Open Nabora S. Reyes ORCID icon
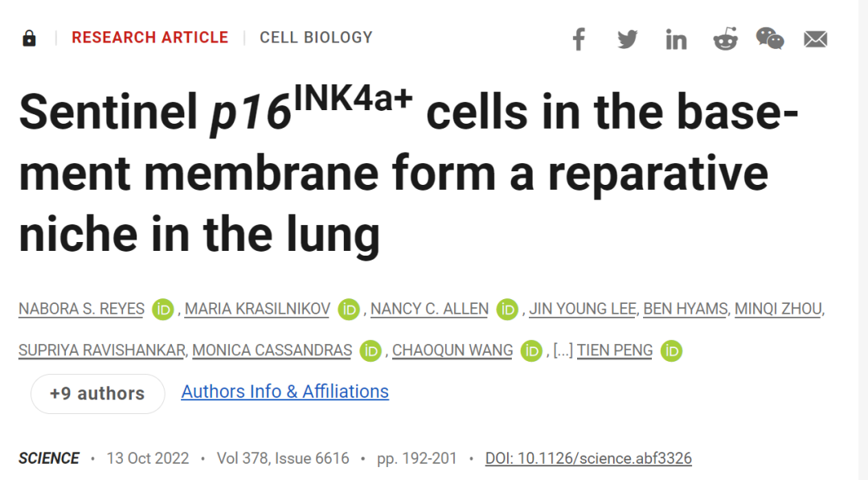The height and width of the screenshot is (480, 868). [x=163, y=309]
